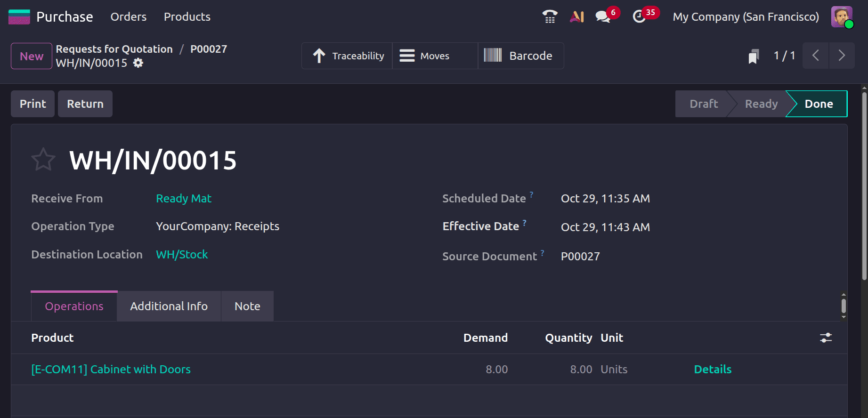Click the New button
868x418 pixels.
32,56
